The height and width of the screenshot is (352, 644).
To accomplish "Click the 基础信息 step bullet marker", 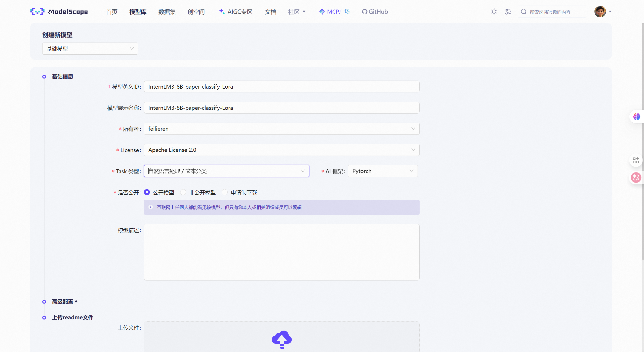I will pos(44,77).
